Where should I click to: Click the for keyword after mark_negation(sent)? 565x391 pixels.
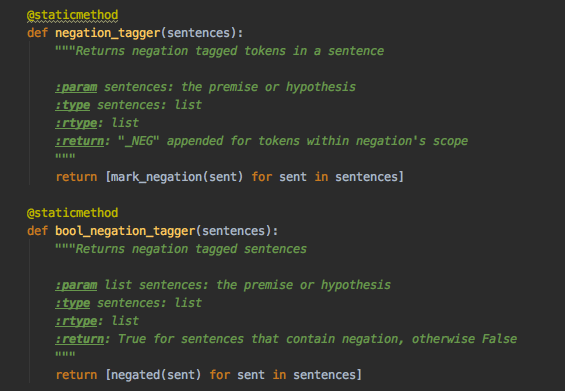point(262,177)
